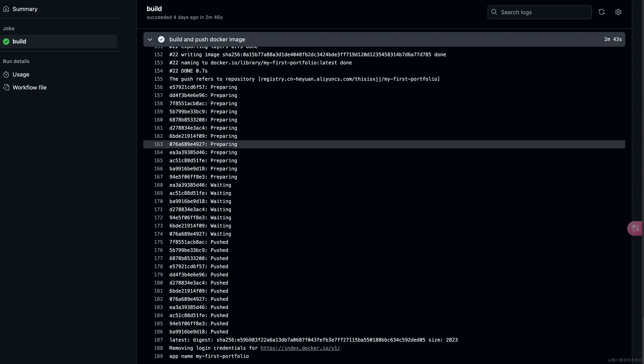Click log text 'd278834e3ac4: Pushed'

pos(199,283)
